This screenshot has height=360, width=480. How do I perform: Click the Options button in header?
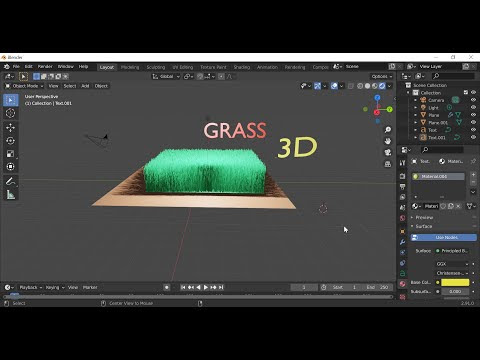click(382, 76)
